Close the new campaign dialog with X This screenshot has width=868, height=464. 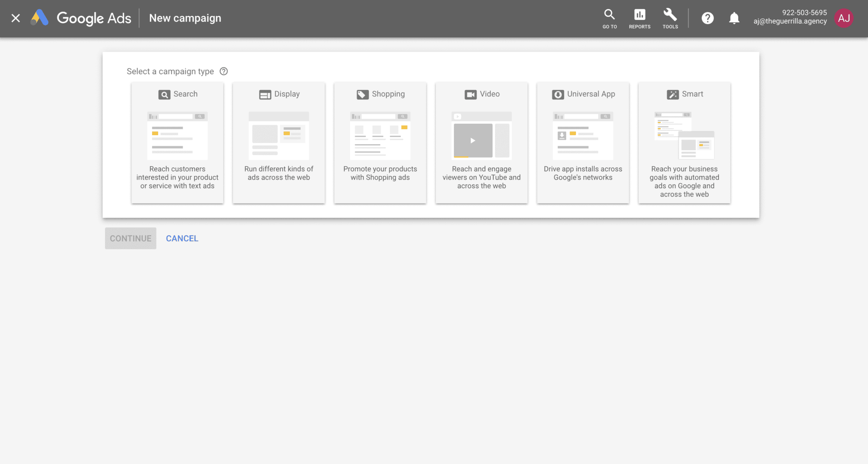point(16,18)
